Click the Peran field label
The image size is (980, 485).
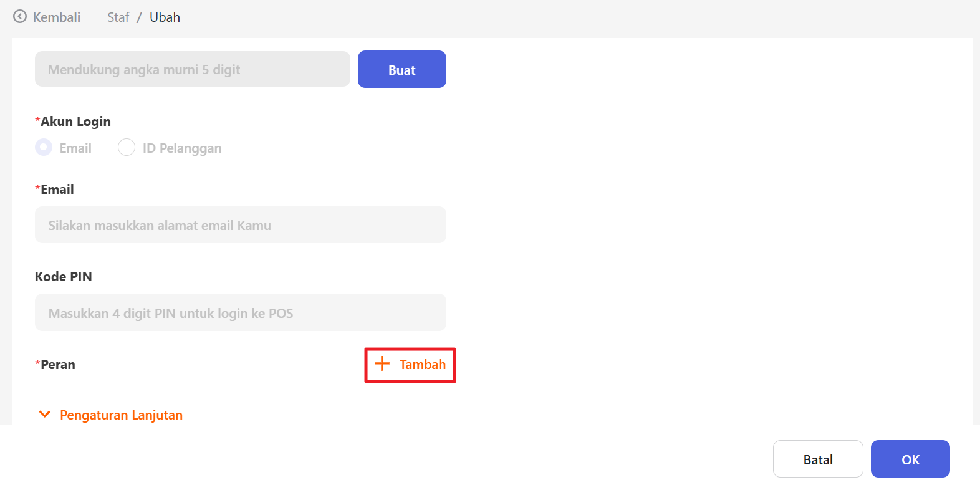(x=57, y=365)
